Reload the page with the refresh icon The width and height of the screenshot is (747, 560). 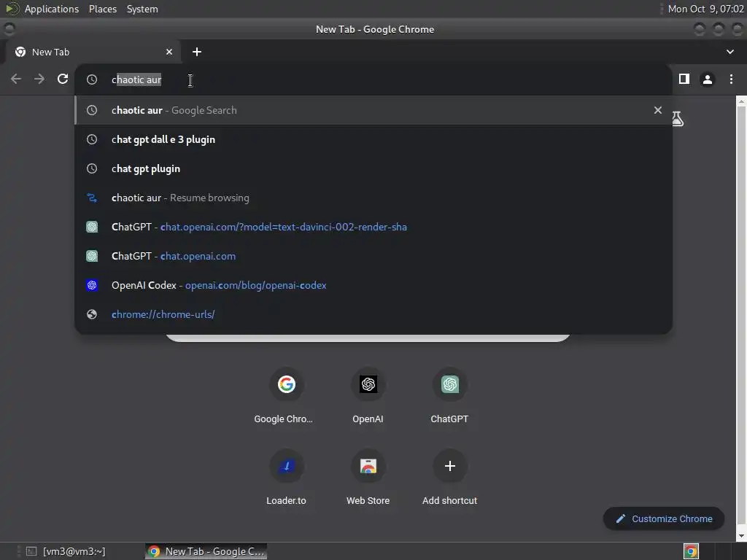click(x=63, y=79)
